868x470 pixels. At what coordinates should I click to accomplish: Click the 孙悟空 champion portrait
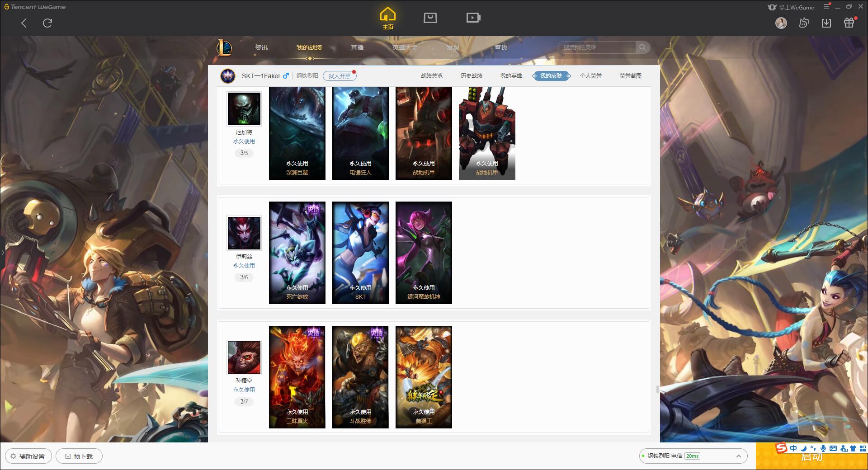[244, 357]
